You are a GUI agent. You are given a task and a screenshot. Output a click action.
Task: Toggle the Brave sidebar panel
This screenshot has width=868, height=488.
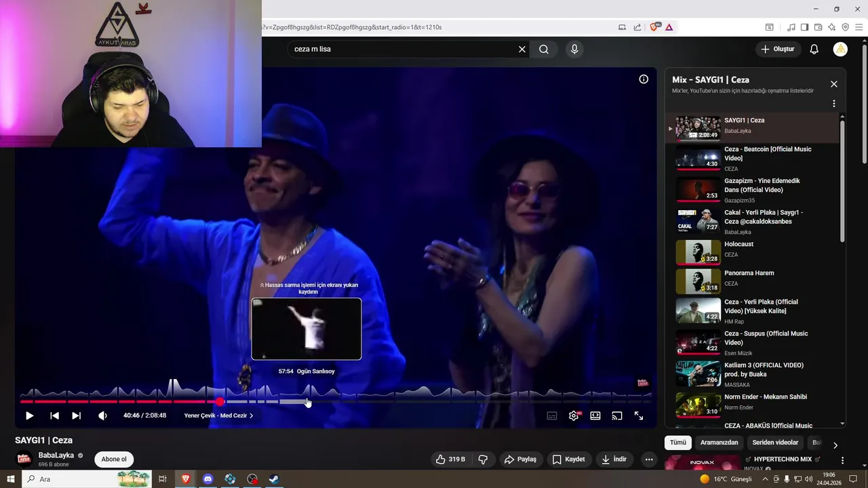tap(804, 27)
